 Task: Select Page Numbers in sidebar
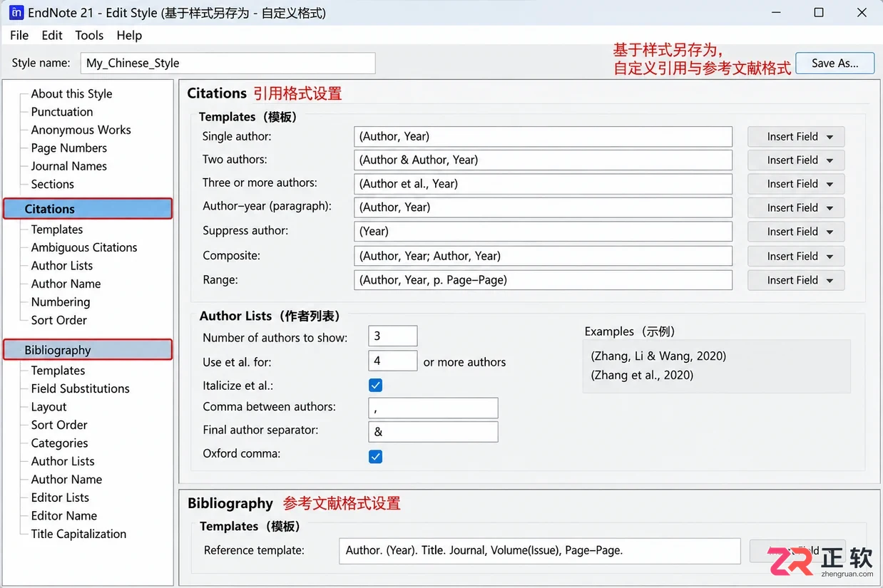(68, 148)
